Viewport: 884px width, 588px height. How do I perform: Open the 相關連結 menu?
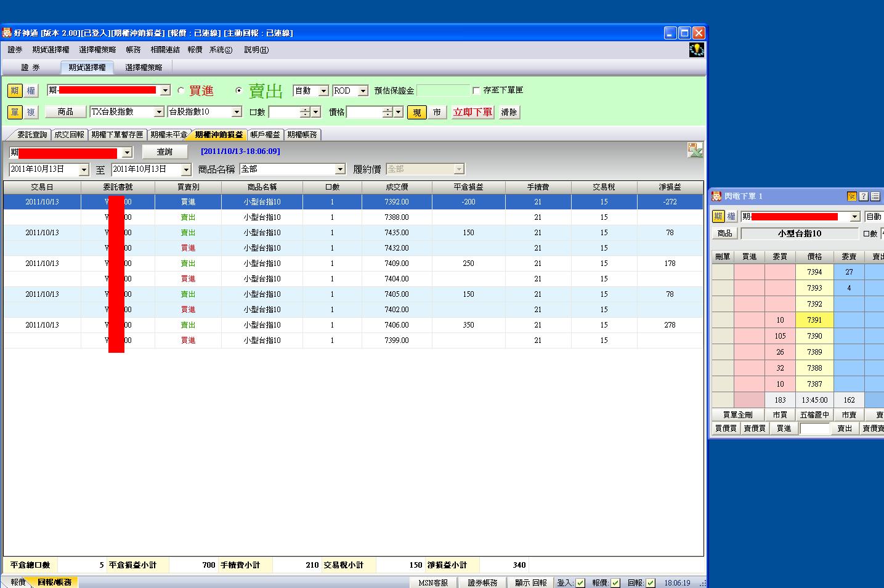[x=165, y=50]
